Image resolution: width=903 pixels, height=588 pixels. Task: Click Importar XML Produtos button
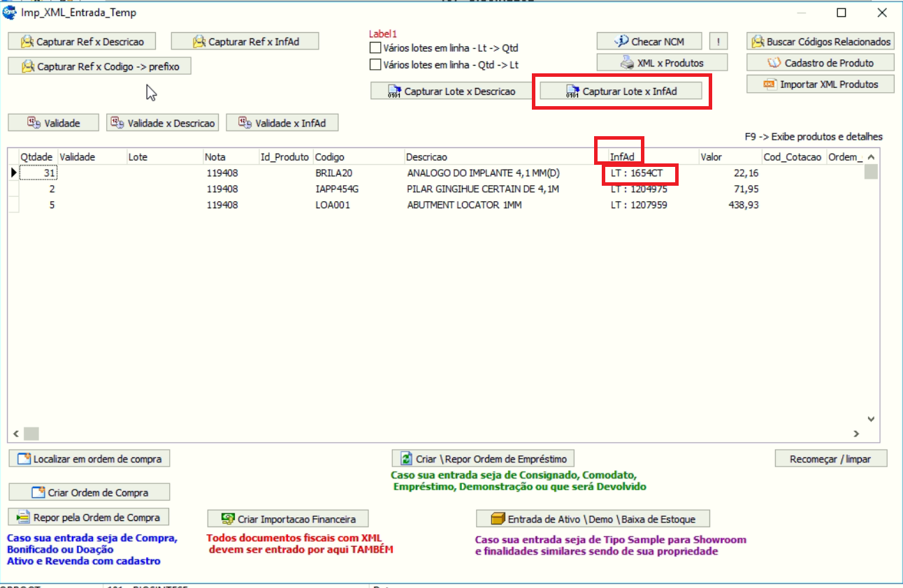coord(821,84)
